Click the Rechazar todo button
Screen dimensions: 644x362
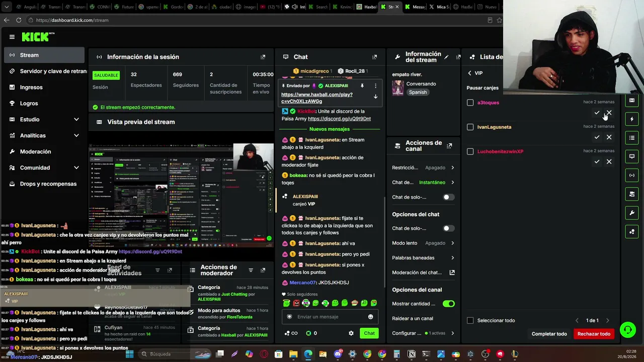[x=594, y=334]
